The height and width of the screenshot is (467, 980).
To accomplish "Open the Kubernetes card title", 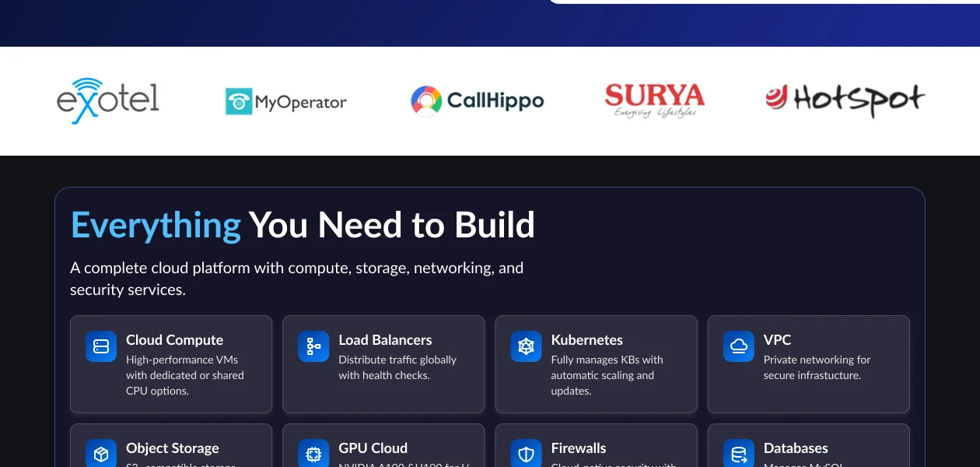I will (587, 340).
